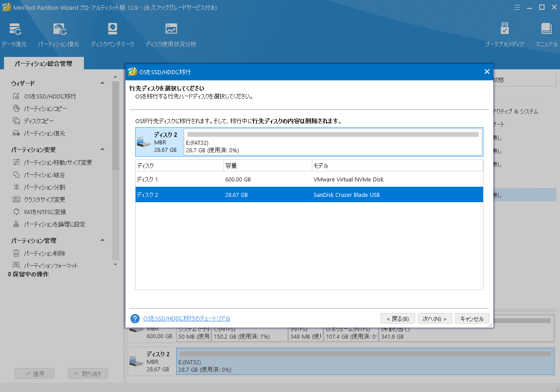Choose ディスクコピー in the wizard sidebar
560x392 pixels.
pyautogui.click(x=39, y=121)
